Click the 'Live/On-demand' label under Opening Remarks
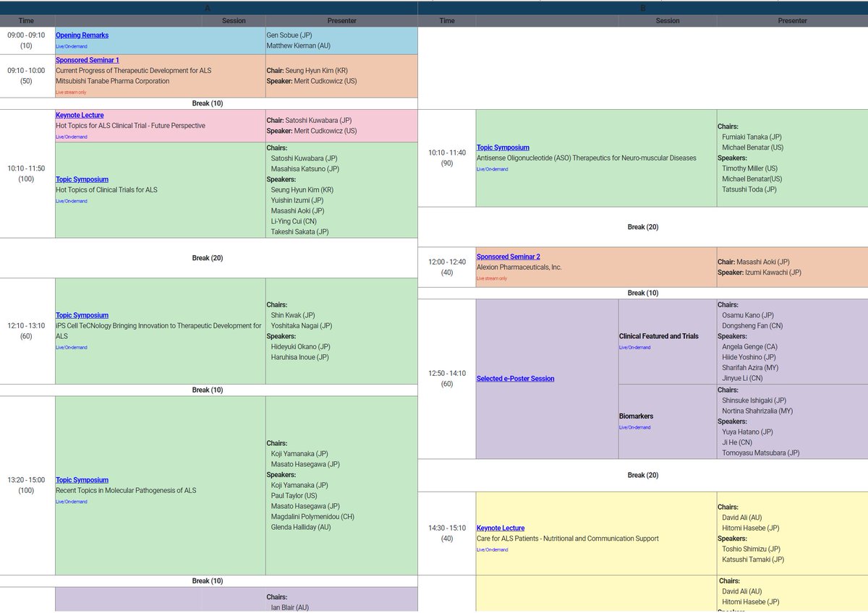Screen dimensions: 868x613 72,46
